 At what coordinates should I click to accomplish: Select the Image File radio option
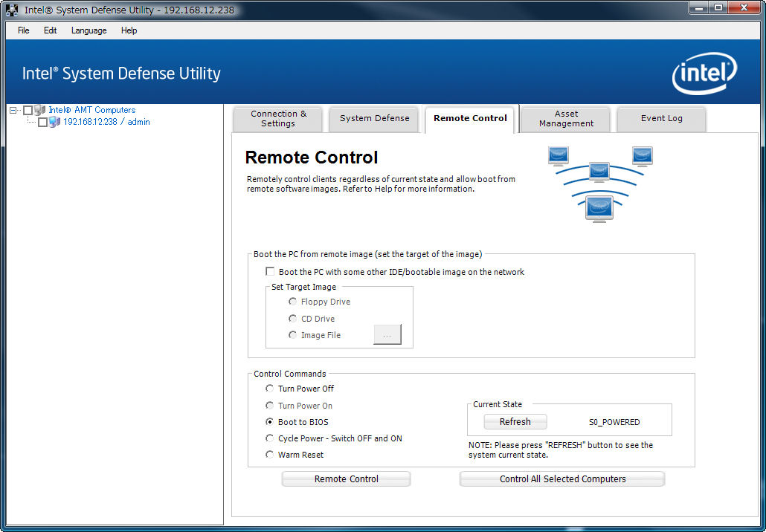click(x=292, y=335)
